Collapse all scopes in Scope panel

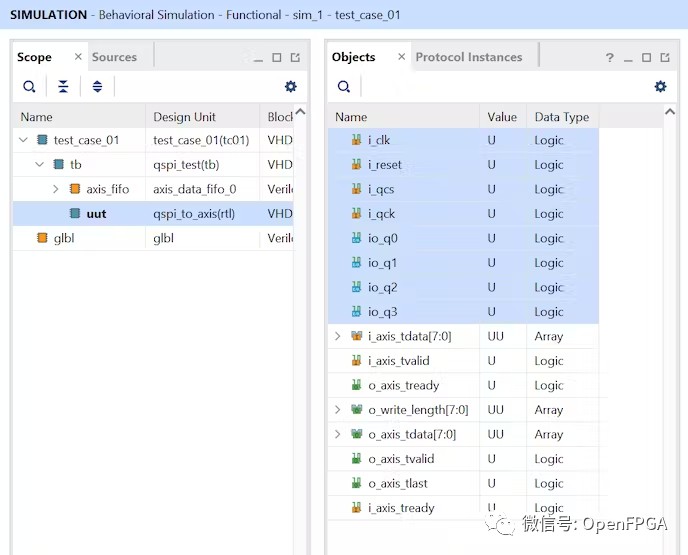coord(63,86)
